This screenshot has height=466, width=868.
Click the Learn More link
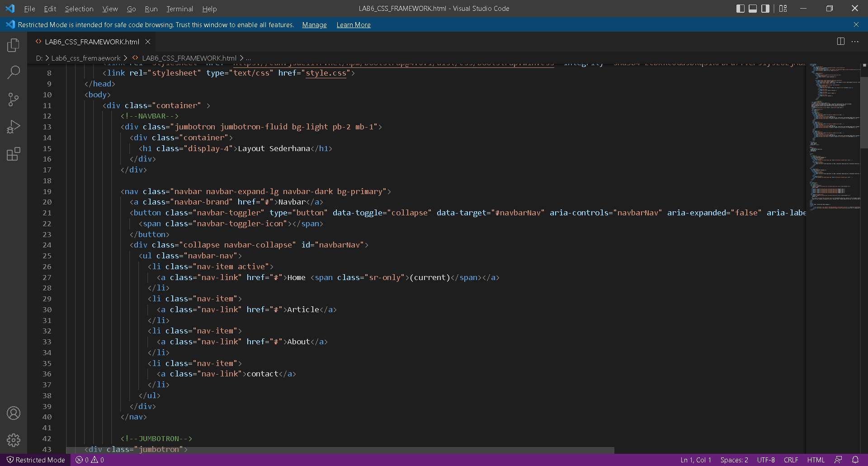pyautogui.click(x=353, y=25)
